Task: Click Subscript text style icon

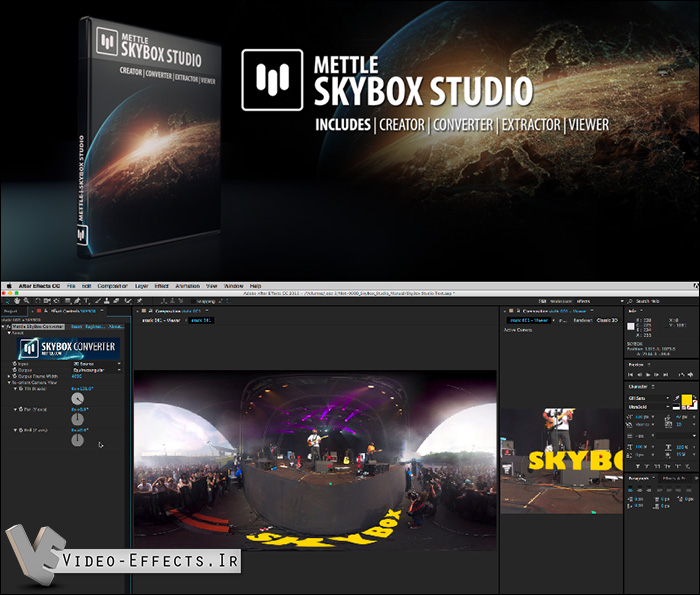Action: point(688,466)
